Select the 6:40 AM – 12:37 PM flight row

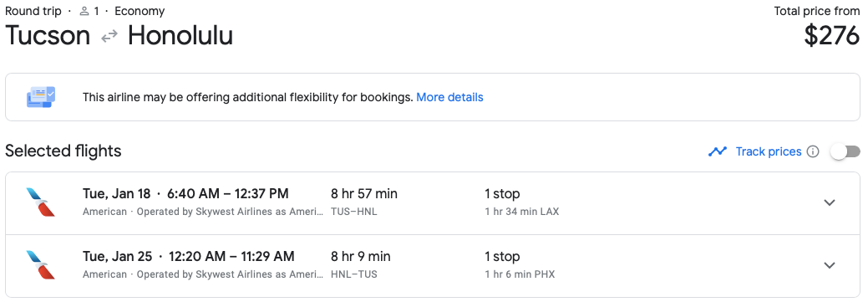pos(433,202)
